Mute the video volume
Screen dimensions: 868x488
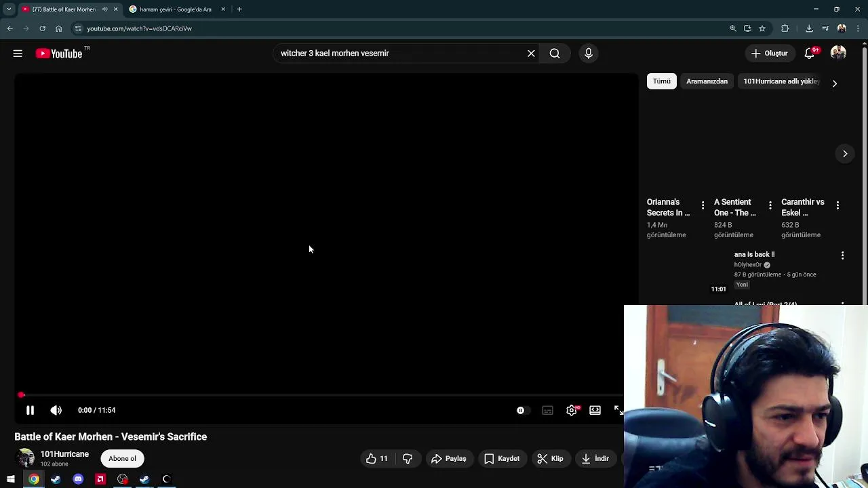56,410
